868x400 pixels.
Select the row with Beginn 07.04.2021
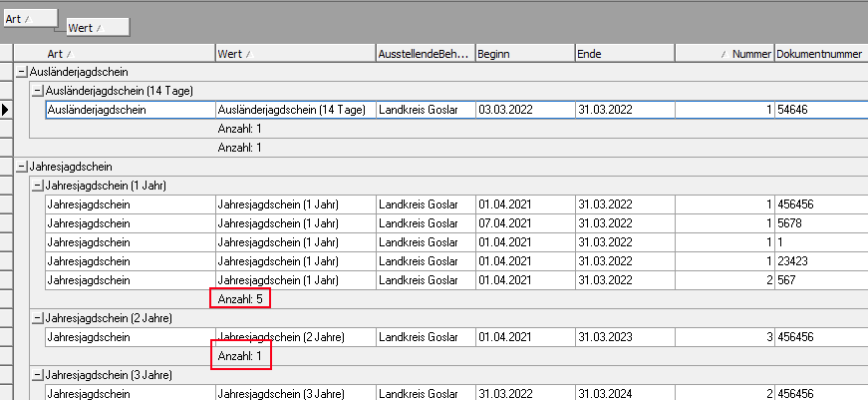coord(523,223)
